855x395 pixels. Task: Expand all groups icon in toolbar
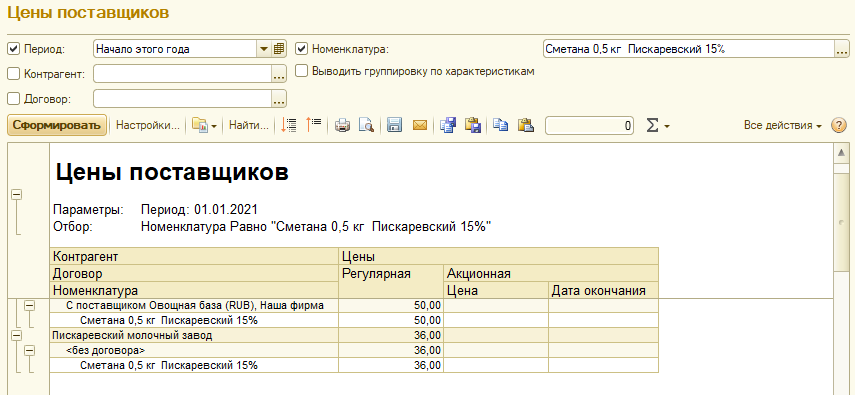(288, 125)
